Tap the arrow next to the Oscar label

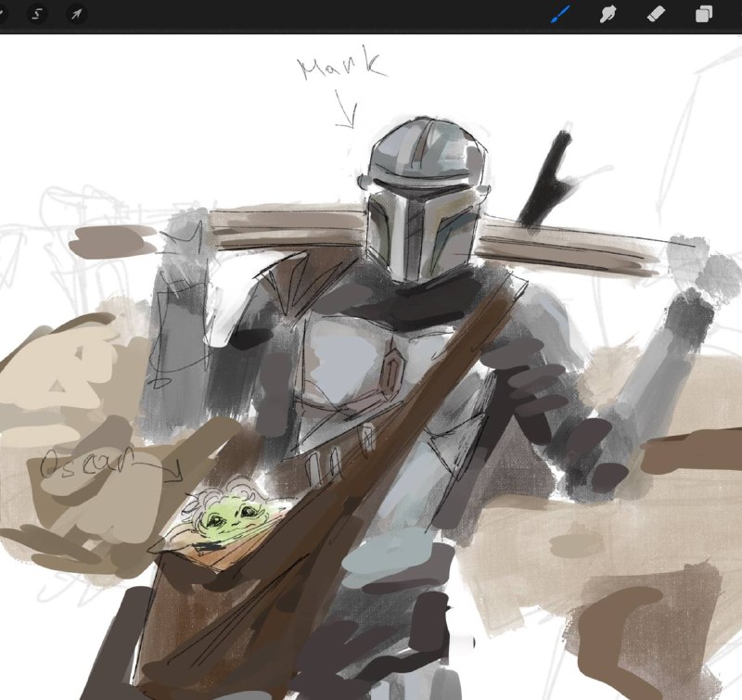(158, 469)
